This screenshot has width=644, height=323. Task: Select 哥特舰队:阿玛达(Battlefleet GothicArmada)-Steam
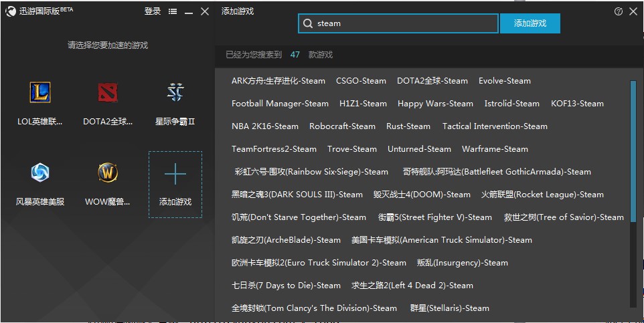click(x=497, y=172)
